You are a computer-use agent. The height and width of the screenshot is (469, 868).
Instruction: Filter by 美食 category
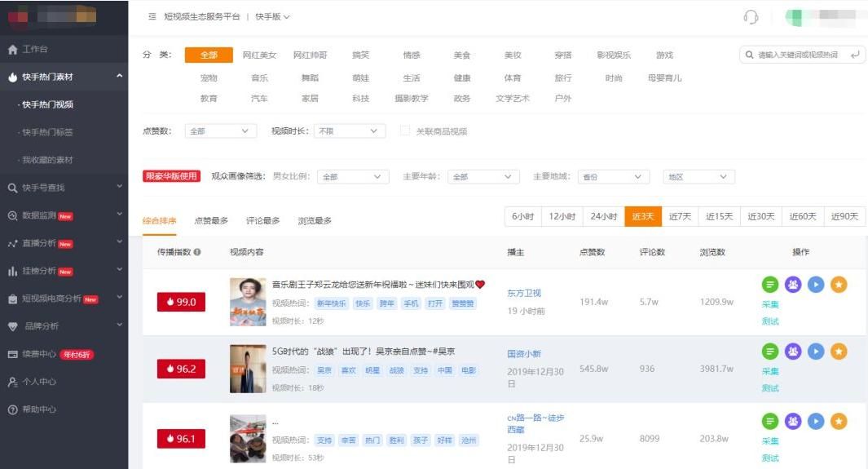[x=461, y=55]
